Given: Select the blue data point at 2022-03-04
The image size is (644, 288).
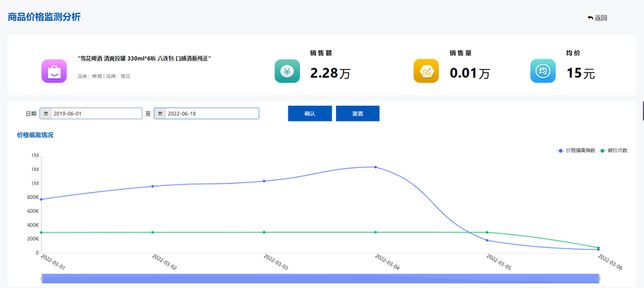Looking at the screenshot, I should click(x=376, y=167).
